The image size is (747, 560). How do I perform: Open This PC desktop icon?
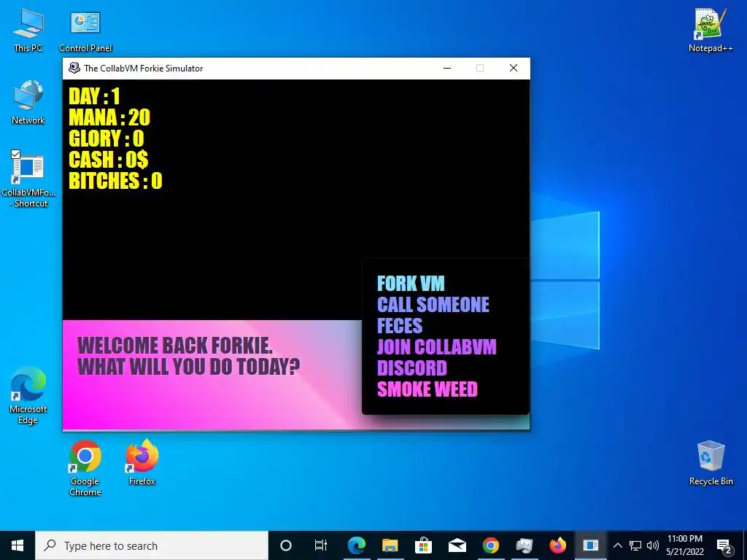tap(28, 30)
